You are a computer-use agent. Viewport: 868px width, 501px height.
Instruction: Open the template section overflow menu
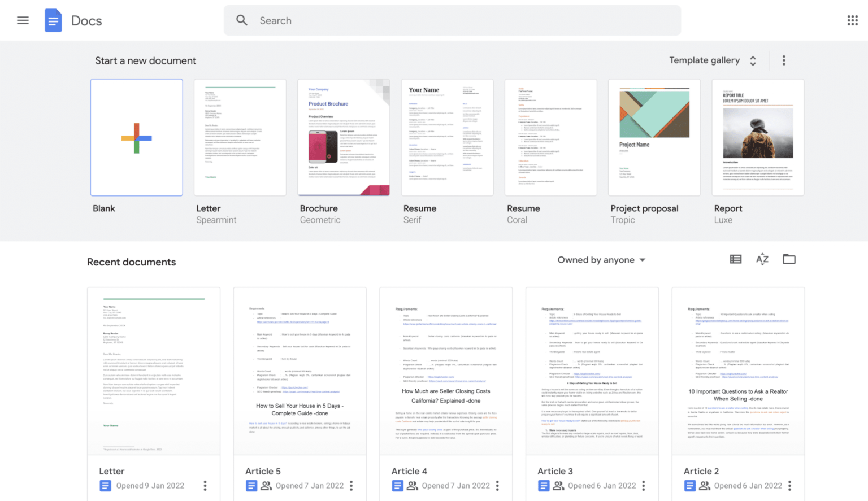(784, 60)
